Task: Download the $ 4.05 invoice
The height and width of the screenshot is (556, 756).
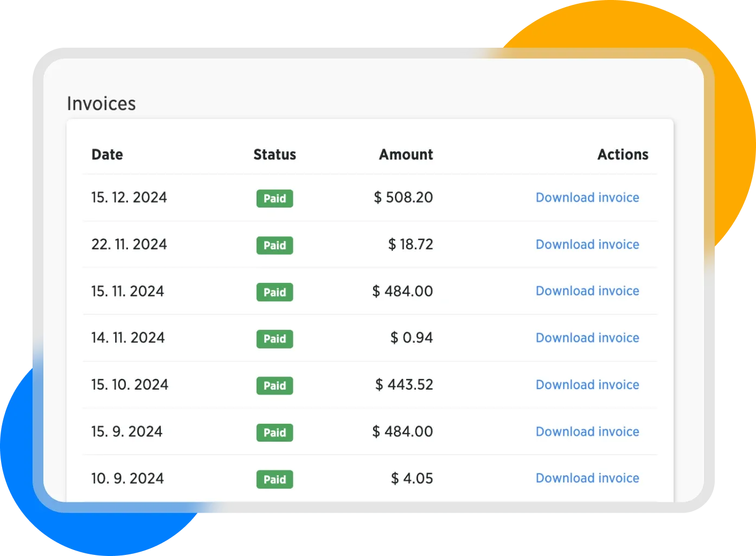Action: coord(587,479)
